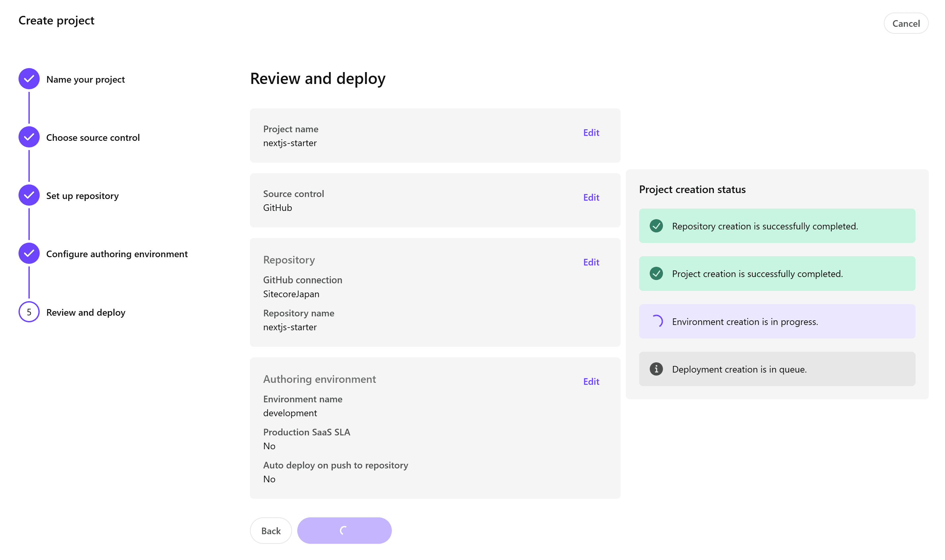Go back with the Back button
This screenshot has width=945, height=560.
(270, 531)
